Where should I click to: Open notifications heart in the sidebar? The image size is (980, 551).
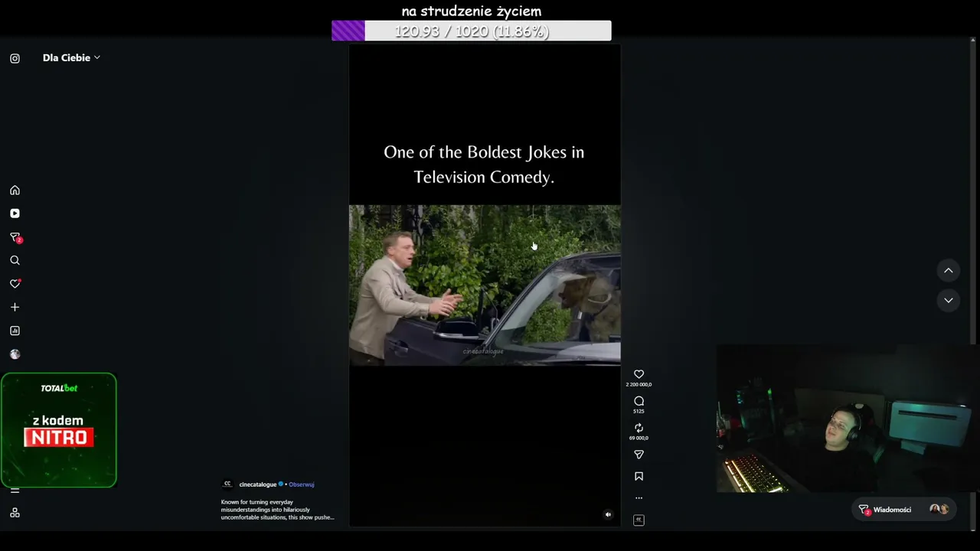(x=15, y=284)
